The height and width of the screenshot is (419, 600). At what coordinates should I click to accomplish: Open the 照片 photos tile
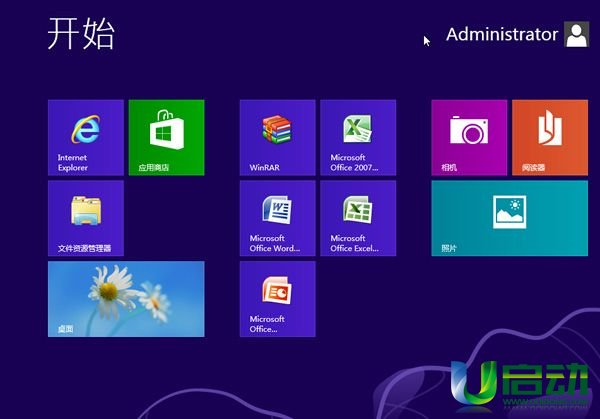510,218
